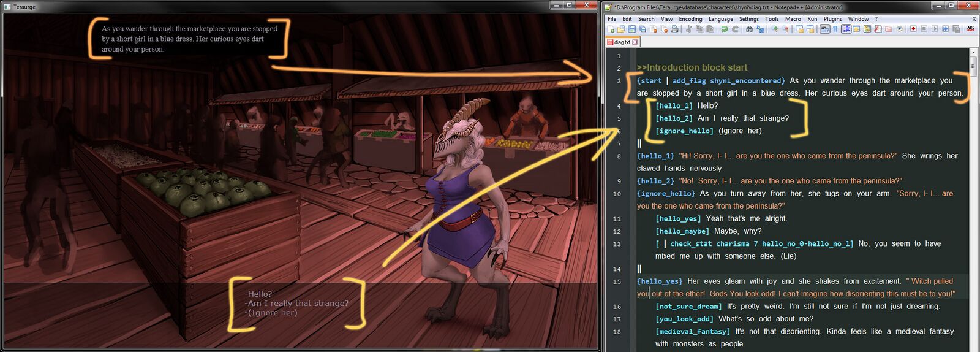The width and height of the screenshot is (980, 352).
Task: Choose the "-(Ignore her)" dialogue option
Action: [x=271, y=312]
